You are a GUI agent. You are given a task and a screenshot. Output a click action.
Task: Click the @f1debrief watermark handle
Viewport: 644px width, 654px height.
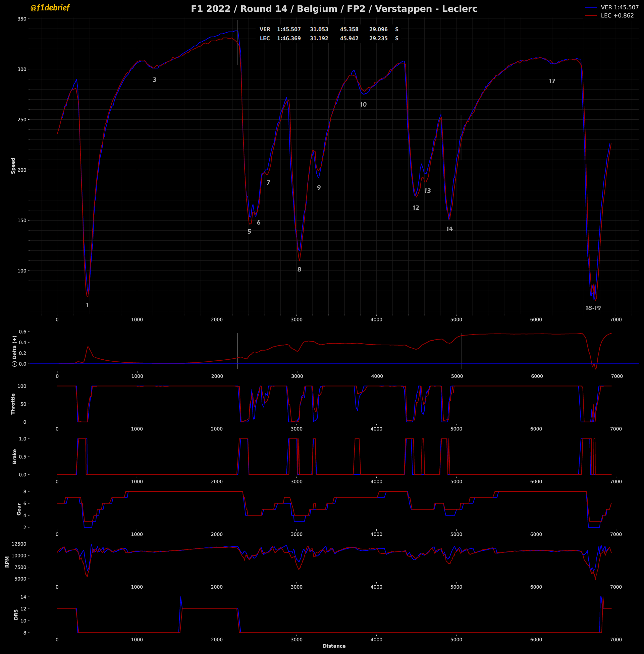click(50, 8)
